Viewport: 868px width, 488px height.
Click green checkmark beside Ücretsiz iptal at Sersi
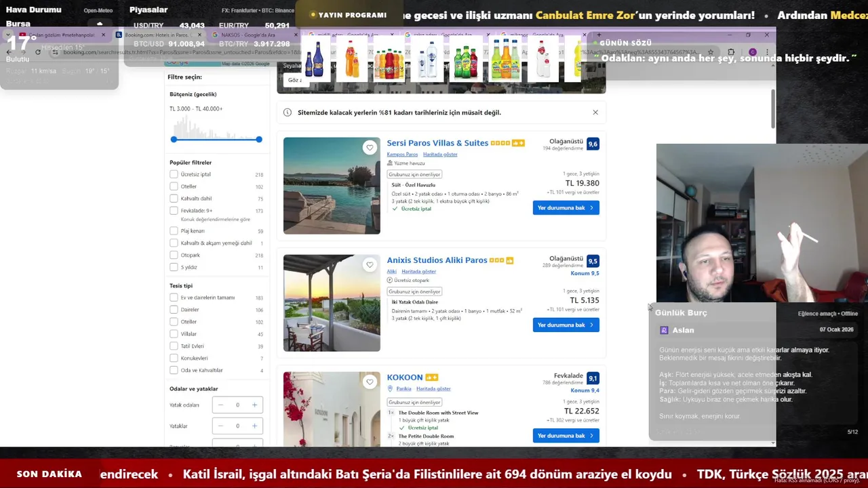point(395,209)
